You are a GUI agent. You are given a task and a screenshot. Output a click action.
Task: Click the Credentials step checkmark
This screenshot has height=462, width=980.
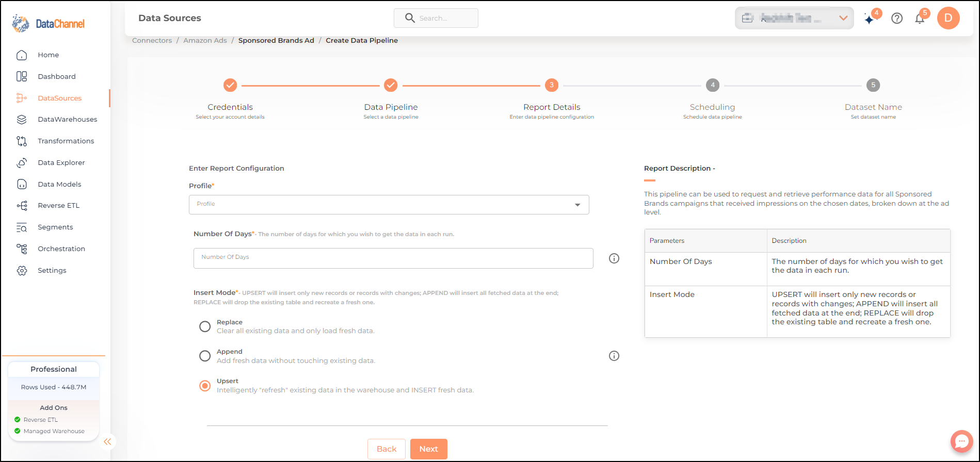point(230,85)
